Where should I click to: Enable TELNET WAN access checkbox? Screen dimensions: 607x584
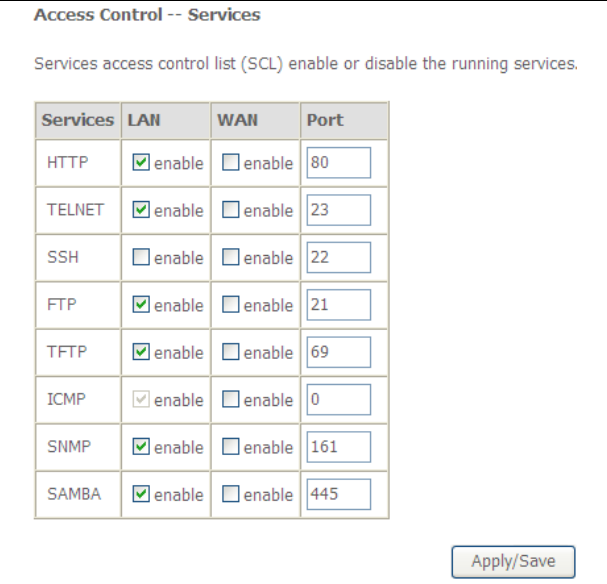click(x=231, y=211)
